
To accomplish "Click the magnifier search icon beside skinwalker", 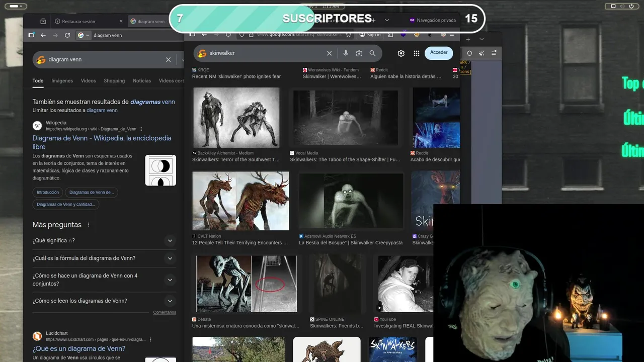I will coord(372,53).
